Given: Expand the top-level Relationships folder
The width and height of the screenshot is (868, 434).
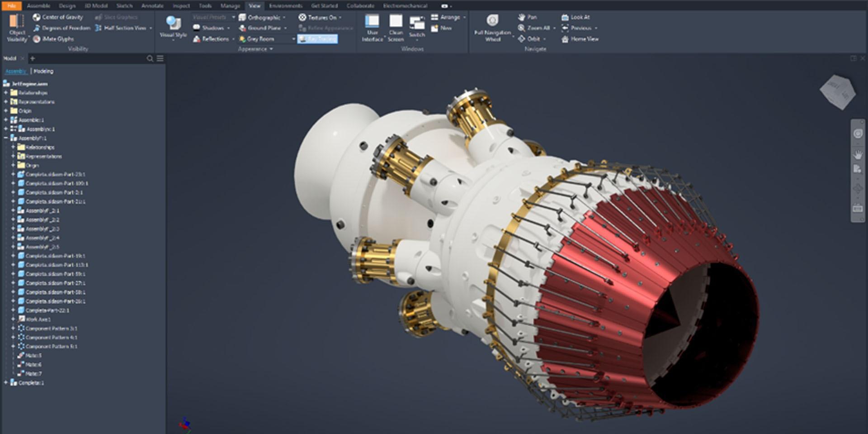Looking at the screenshot, I should (x=6, y=93).
